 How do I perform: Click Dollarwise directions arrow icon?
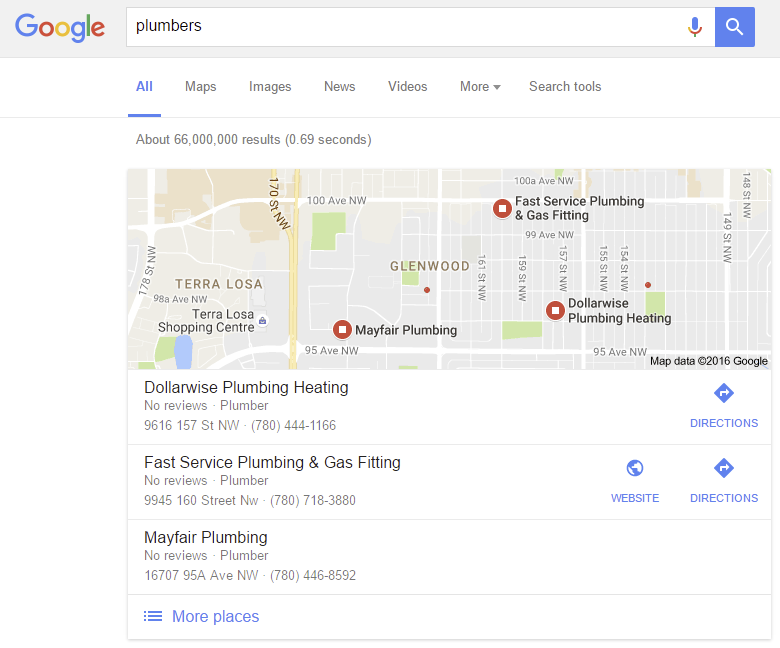pyautogui.click(x=724, y=393)
